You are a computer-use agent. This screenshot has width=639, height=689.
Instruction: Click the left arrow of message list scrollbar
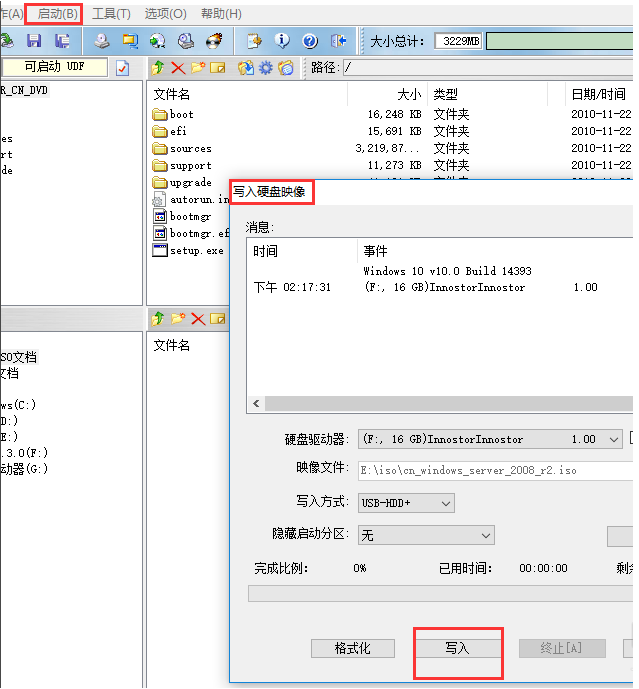click(x=256, y=404)
